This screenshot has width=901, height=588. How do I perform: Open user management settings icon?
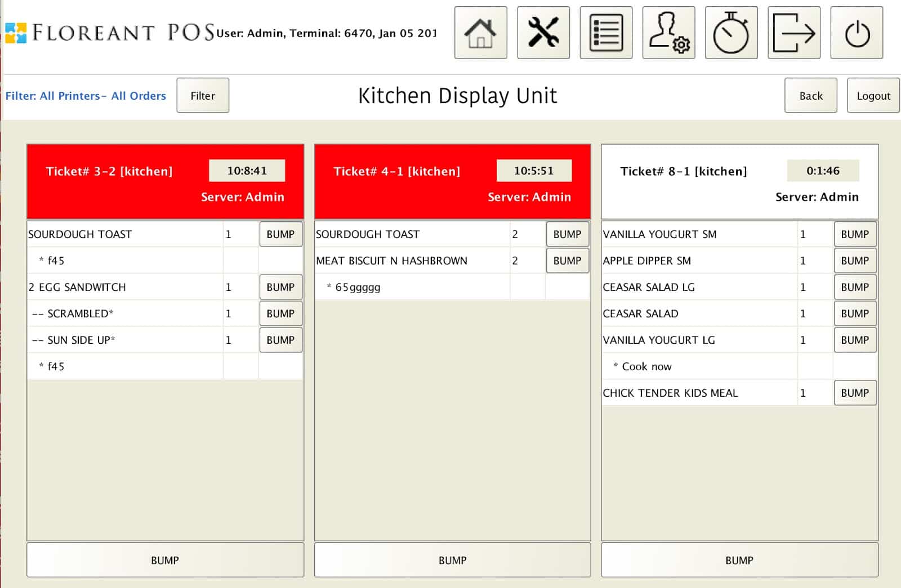point(670,32)
